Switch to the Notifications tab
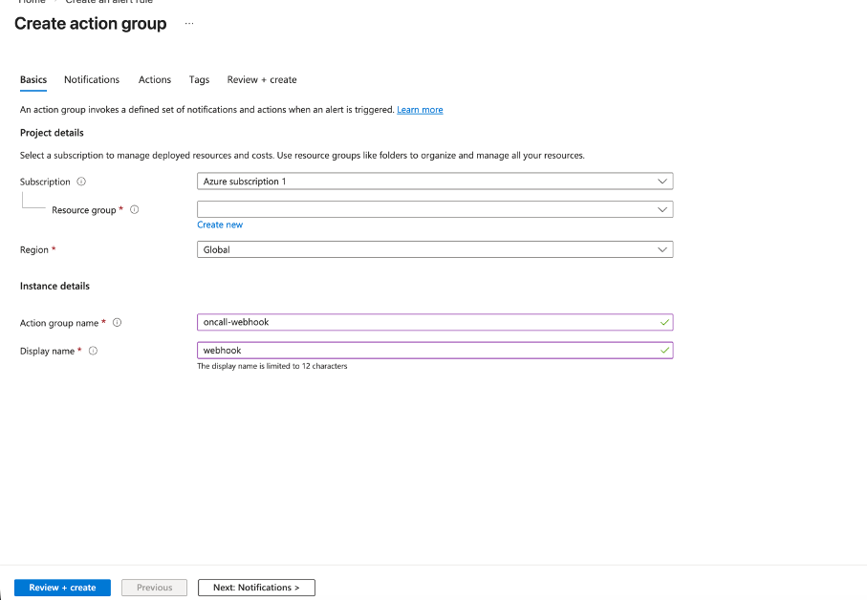The image size is (868, 600). (92, 79)
